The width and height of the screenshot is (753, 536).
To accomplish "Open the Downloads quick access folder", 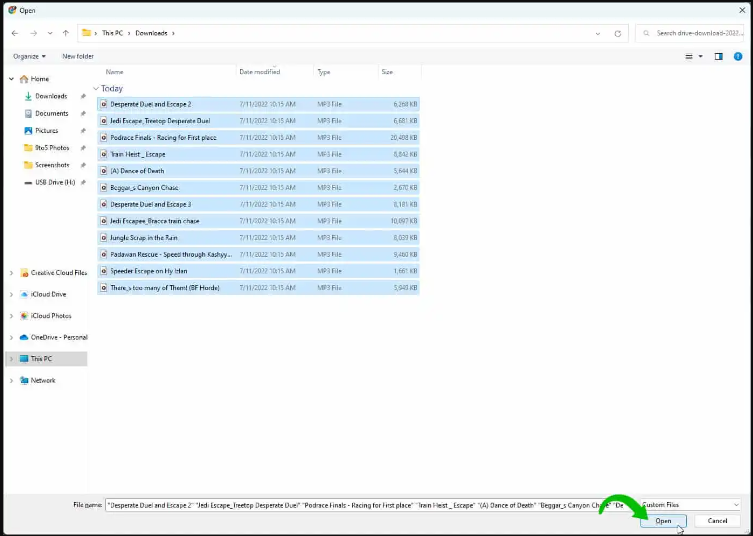I will [x=51, y=96].
